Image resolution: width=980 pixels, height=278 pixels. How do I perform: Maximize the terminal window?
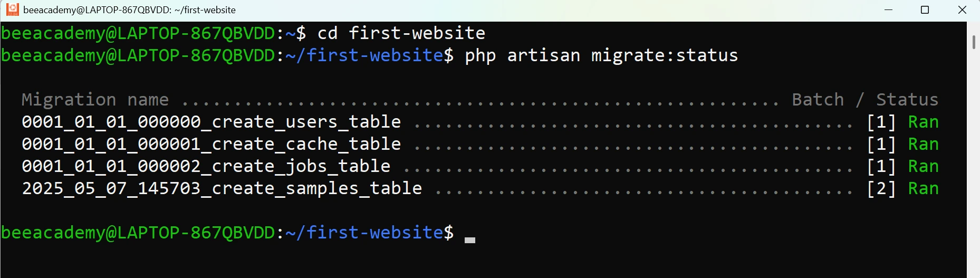point(925,10)
